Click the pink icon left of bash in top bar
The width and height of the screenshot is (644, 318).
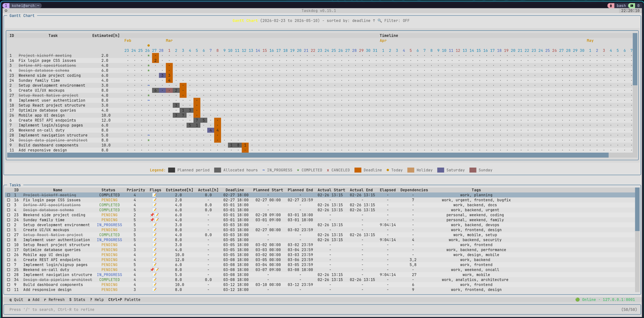(611, 5)
